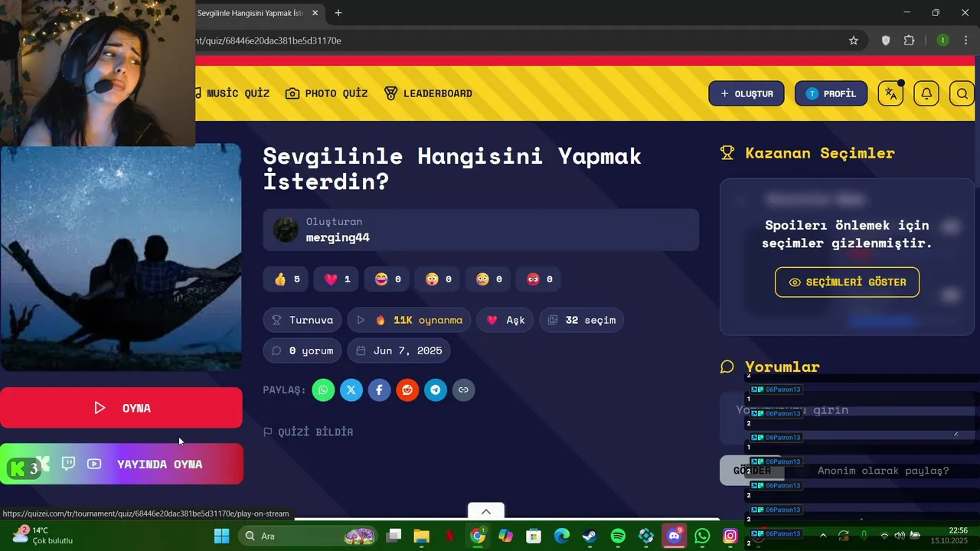Click the taskbar Ara search box
Image resolution: width=980 pixels, height=551 pixels.
309,536
